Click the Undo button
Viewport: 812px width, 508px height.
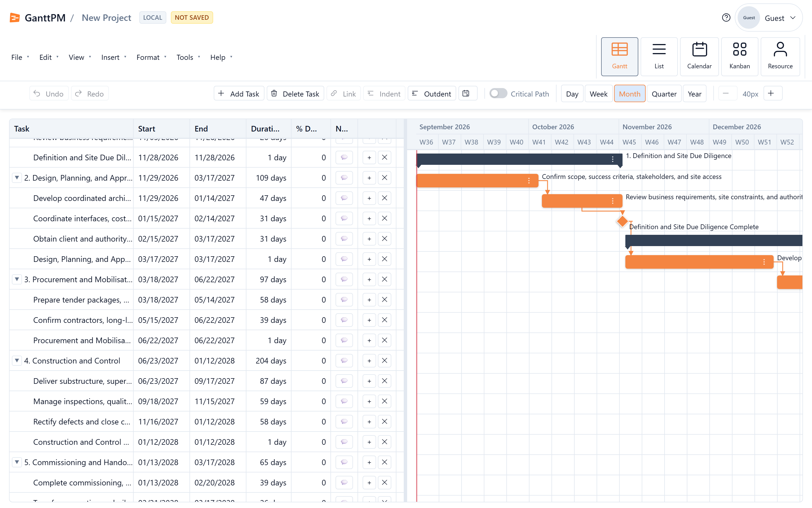49,93
